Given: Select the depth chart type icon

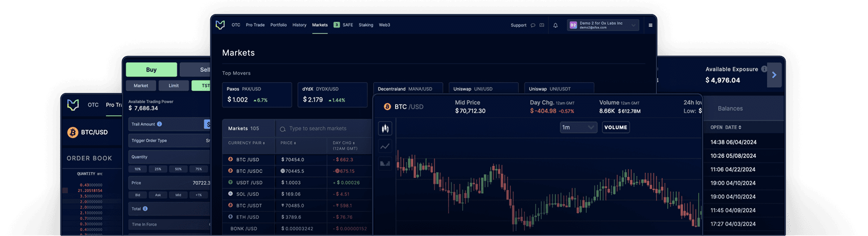Looking at the screenshot, I should pyautogui.click(x=385, y=163).
